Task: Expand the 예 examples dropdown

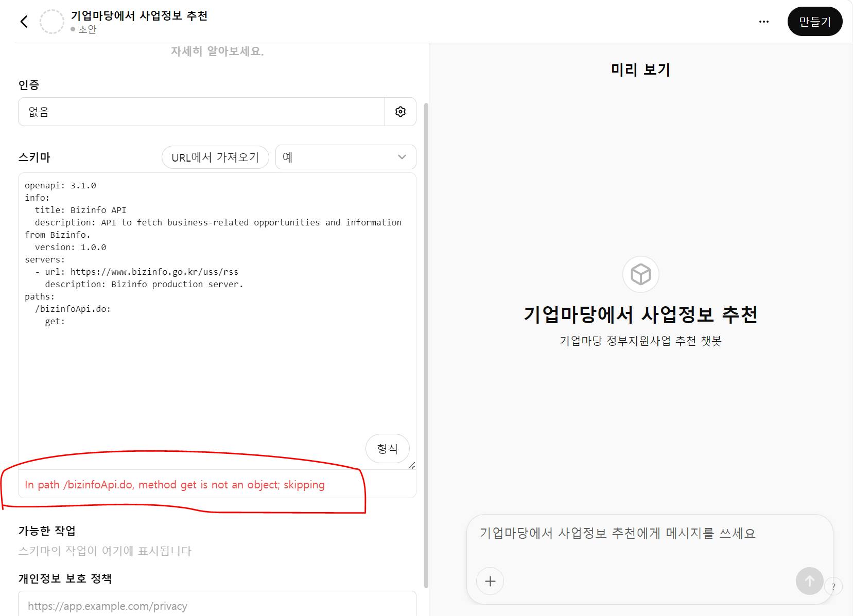Action: pos(345,157)
